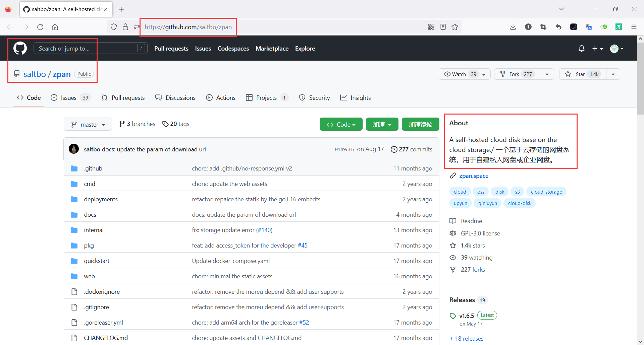644x345 pixels.
Task: Click the 277 commits history link
Action: click(x=412, y=149)
